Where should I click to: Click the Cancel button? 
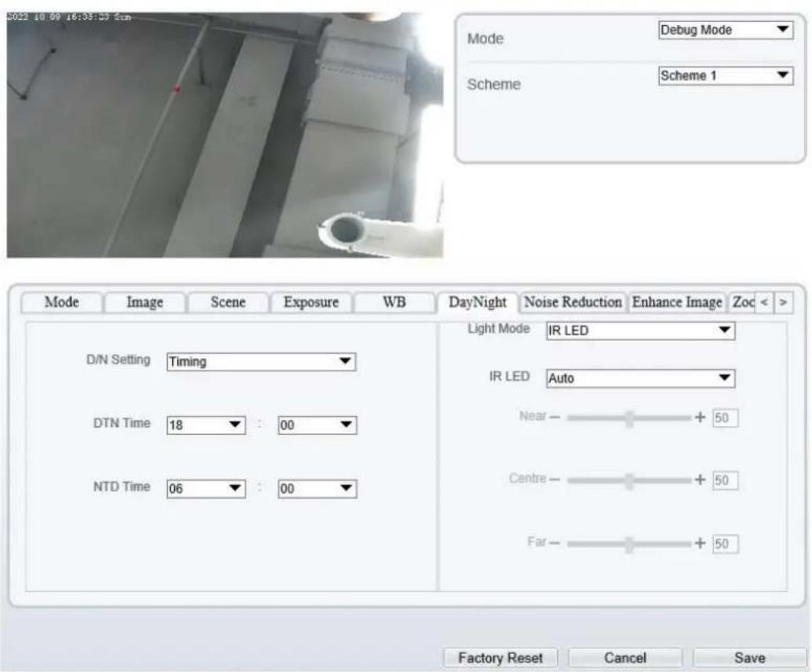[x=625, y=658]
